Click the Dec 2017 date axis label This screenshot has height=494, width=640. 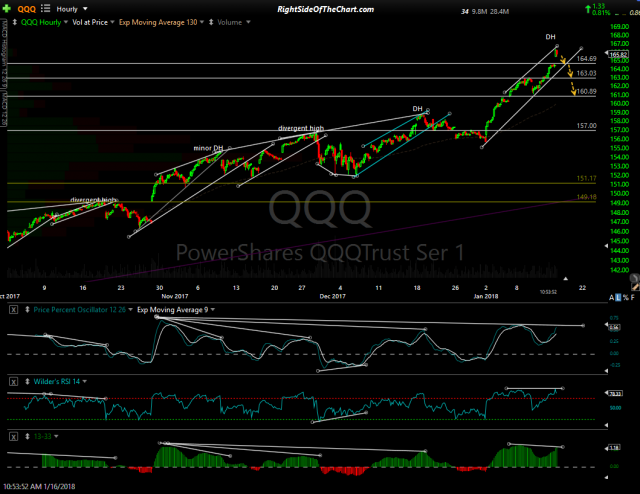(x=332, y=296)
